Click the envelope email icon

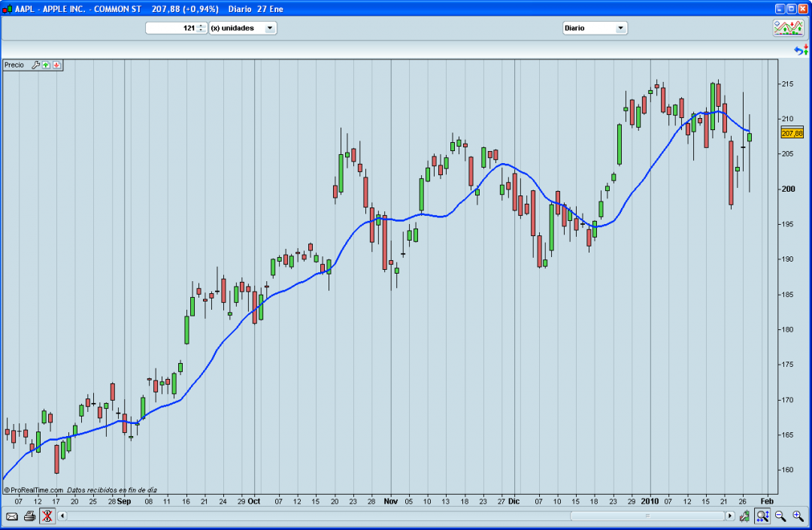(12, 516)
